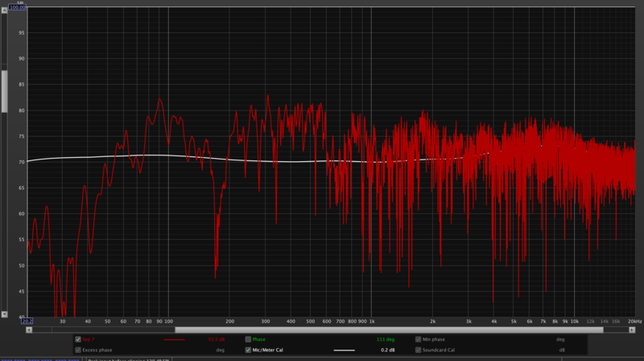Click the green Phase legend label
Image resolution: width=644 pixels, height=361 pixels.
[259, 340]
